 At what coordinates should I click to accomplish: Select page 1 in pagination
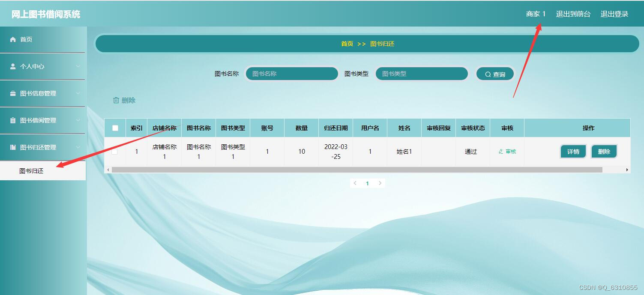click(367, 183)
